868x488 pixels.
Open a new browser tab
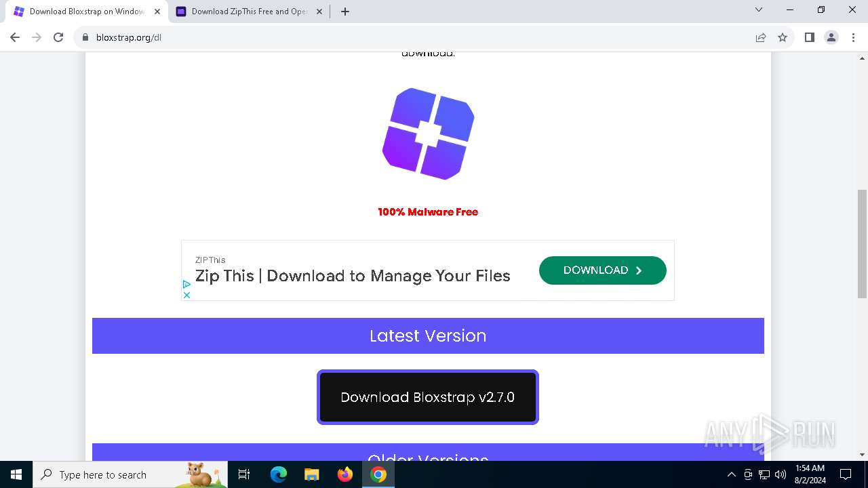coord(344,12)
